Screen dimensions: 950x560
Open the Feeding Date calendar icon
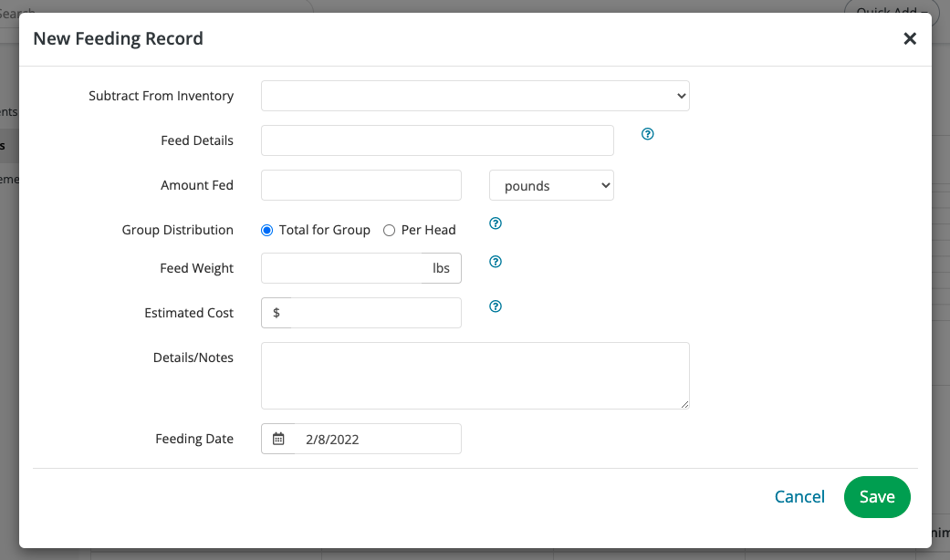pos(279,439)
